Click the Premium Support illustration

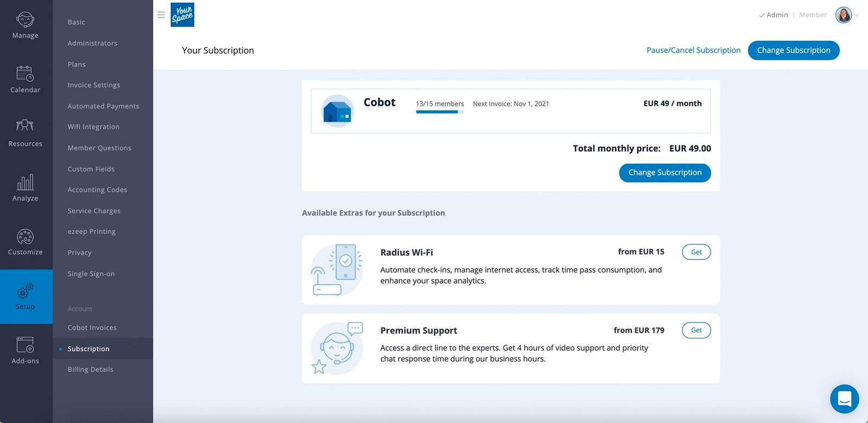[337, 348]
